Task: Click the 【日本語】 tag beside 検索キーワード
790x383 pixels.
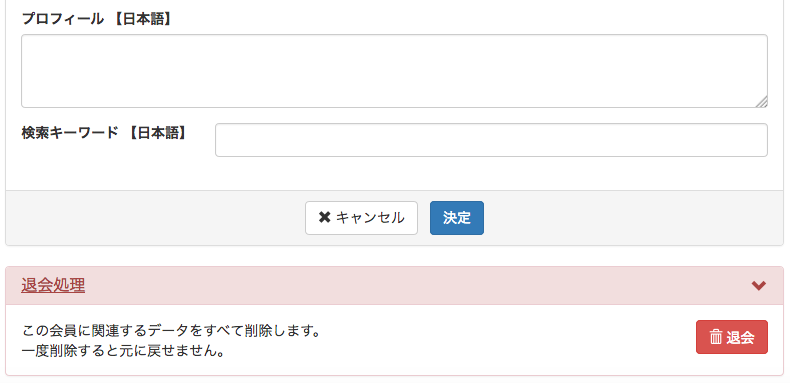Action: [155, 133]
